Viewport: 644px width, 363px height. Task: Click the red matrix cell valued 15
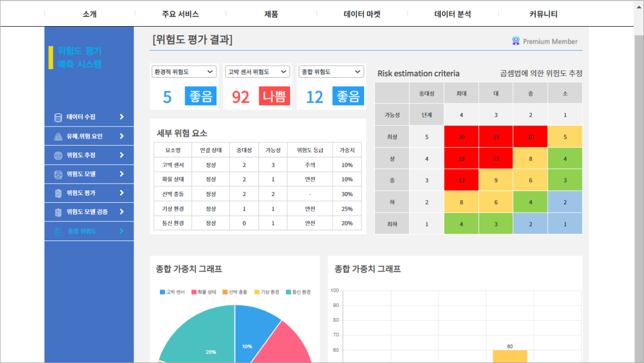496,137
